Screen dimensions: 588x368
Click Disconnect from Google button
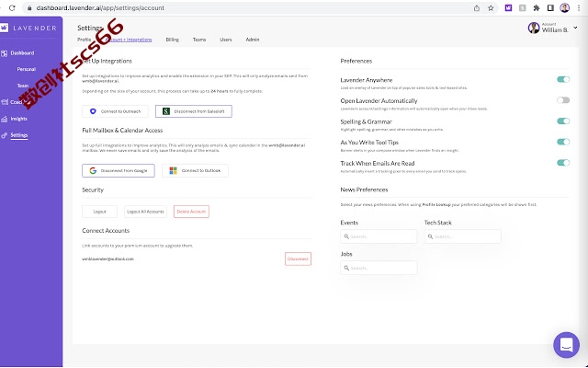119,170
